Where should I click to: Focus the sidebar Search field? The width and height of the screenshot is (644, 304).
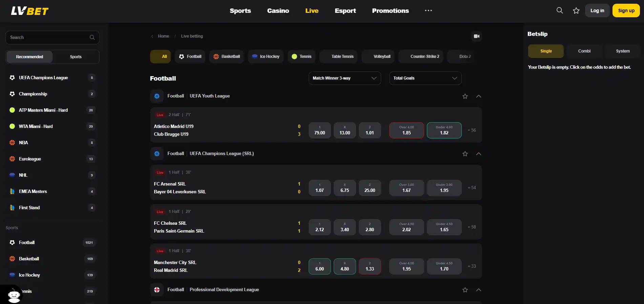(52, 38)
